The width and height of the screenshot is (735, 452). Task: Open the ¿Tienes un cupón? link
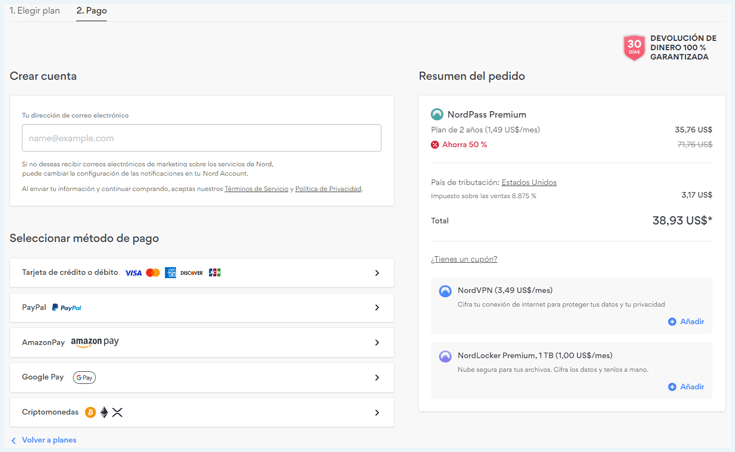click(464, 259)
